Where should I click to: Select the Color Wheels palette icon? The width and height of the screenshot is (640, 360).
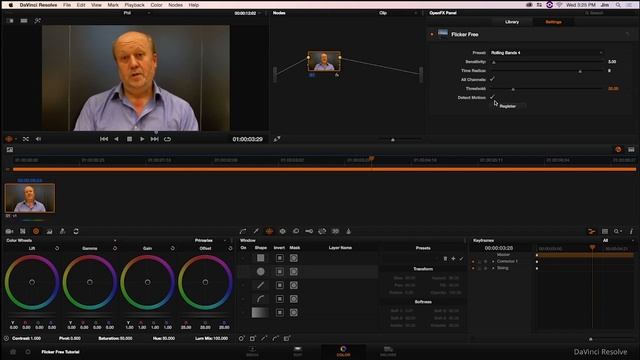(36, 231)
